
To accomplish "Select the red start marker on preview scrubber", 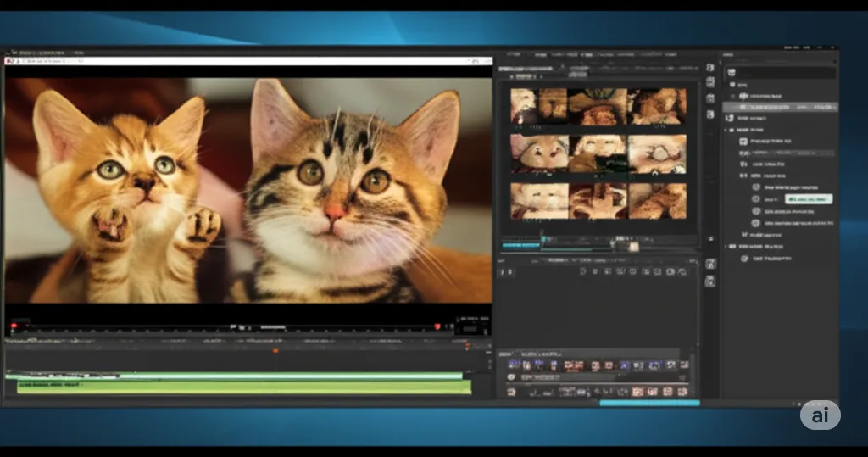I will (14, 326).
